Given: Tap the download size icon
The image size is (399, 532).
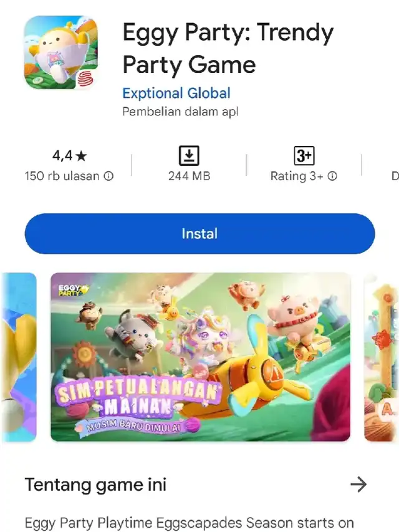Looking at the screenshot, I should coord(189,156).
